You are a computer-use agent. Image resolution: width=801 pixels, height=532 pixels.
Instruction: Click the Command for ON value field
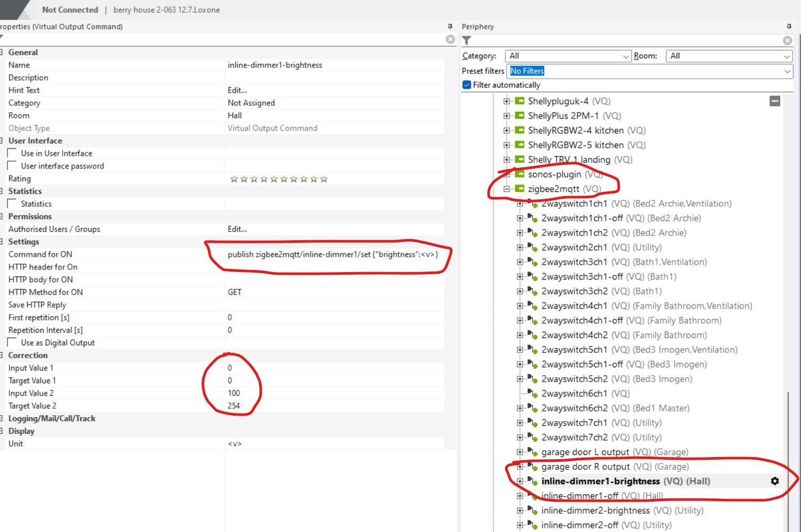pos(332,255)
